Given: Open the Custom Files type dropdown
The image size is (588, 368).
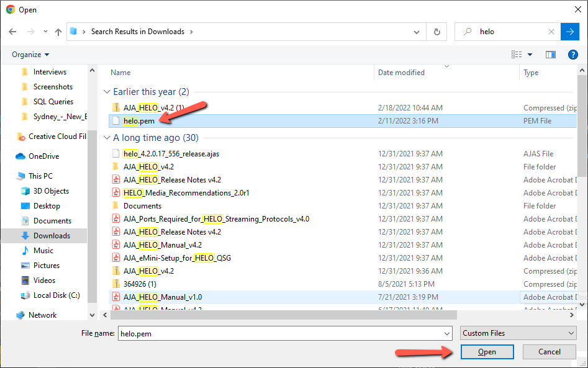Looking at the screenshot, I should click(518, 333).
